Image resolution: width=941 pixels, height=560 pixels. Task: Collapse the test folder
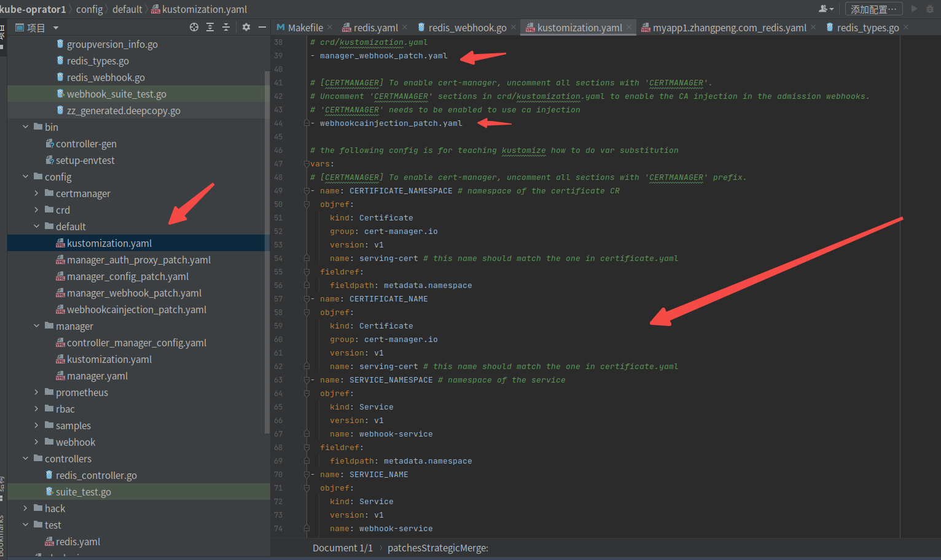pyautogui.click(x=25, y=524)
